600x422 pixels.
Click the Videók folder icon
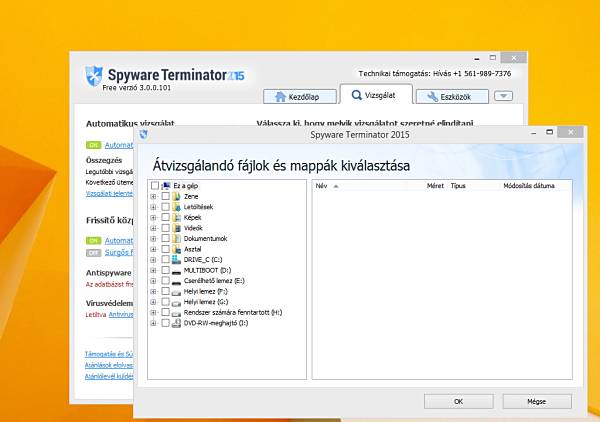click(x=176, y=228)
